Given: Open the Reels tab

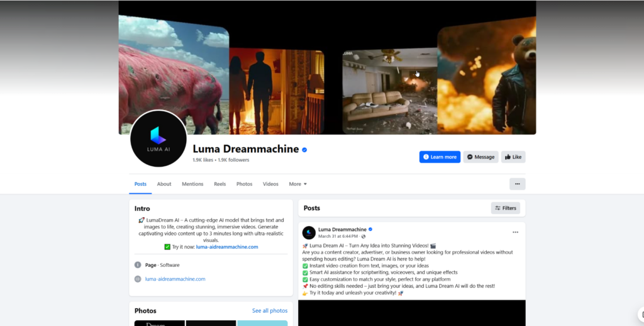Looking at the screenshot, I should click(x=219, y=184).
